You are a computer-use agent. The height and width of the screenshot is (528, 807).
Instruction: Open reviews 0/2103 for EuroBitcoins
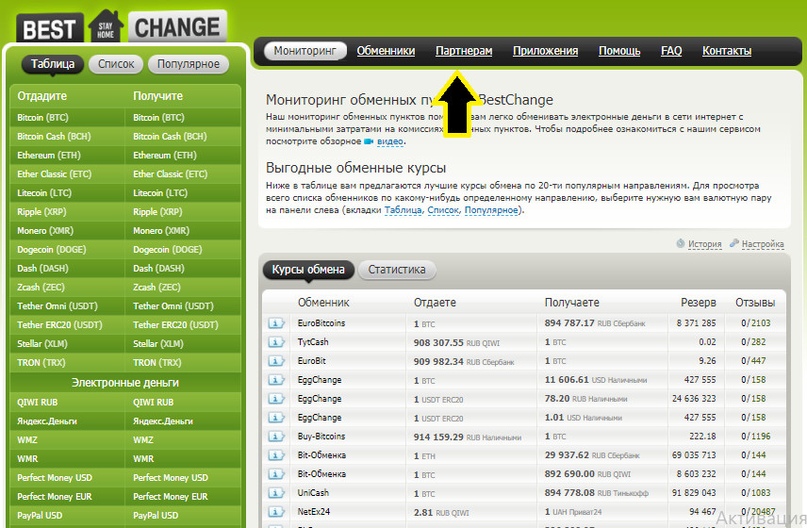tap(756, 323)
